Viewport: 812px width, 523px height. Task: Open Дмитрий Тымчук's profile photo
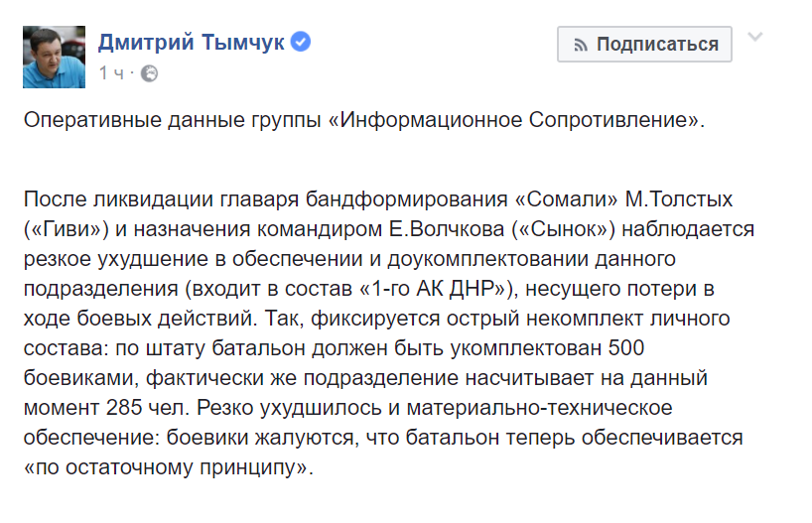click(x=54, y=57)
